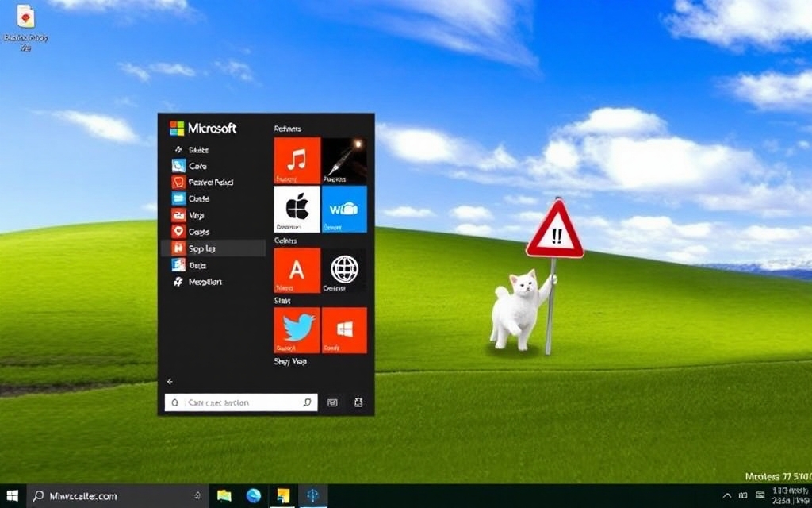Image resolution: width=812 pixels, height=508 pixels.
Task: Click the chart icon beside Start menu search
Action: (332, 402)
